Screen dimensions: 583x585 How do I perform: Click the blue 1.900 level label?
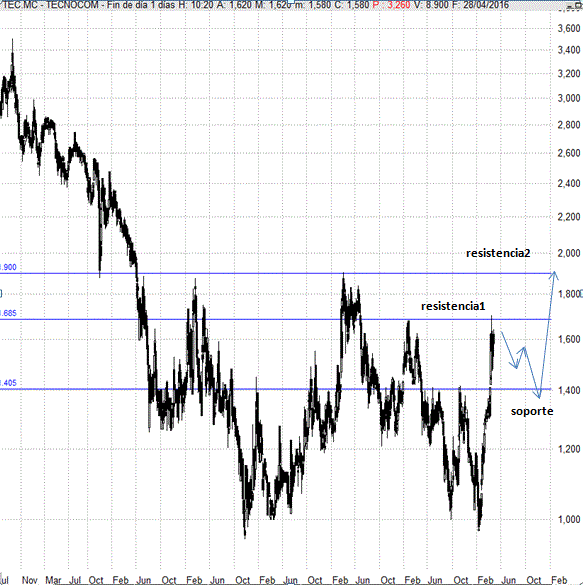click(x=8, y=267)
